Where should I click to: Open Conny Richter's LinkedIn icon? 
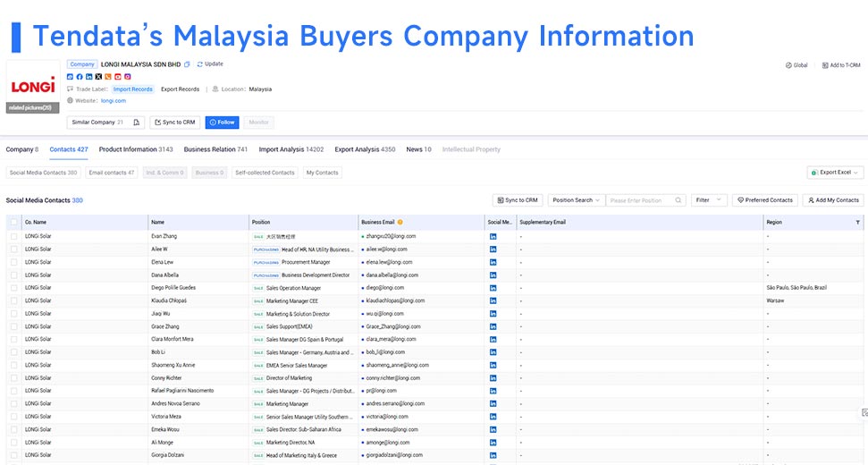coord(493,378)
